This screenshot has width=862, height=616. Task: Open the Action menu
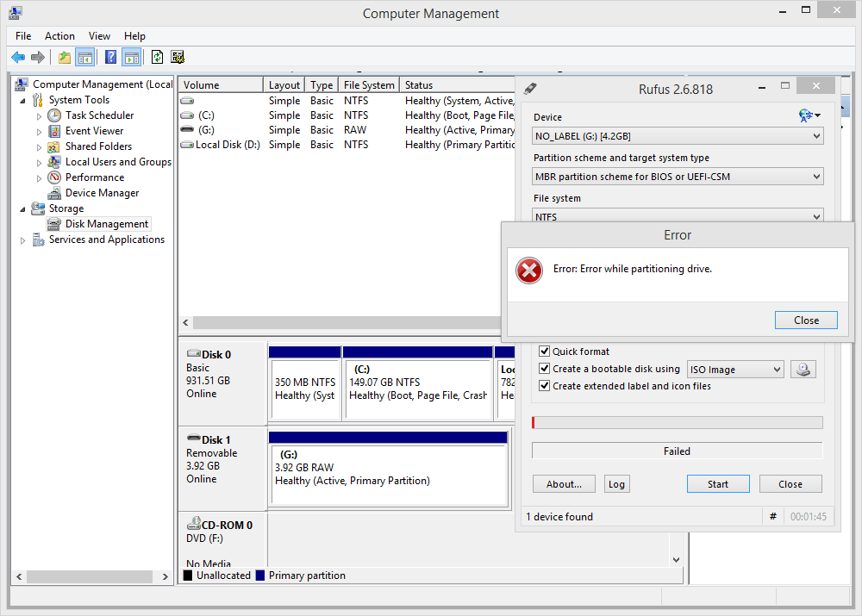(x=59, y=36)
